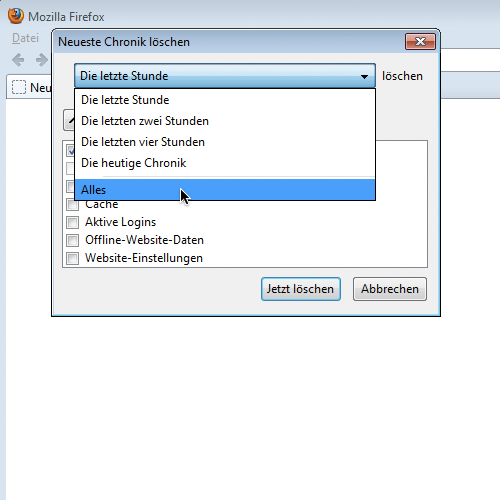Click the dashed new tab page icon
The image size is (500, 500).
[x=19, y=87]
